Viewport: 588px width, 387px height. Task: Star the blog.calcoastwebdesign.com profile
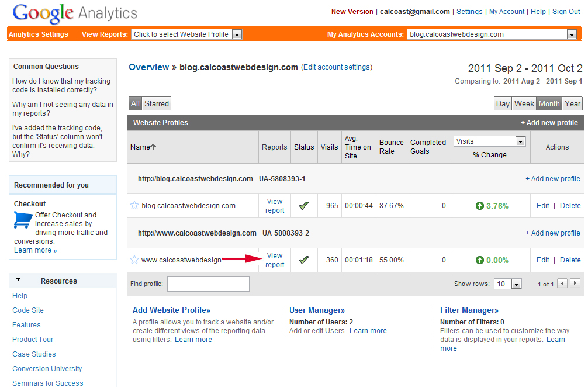[134, 206]
